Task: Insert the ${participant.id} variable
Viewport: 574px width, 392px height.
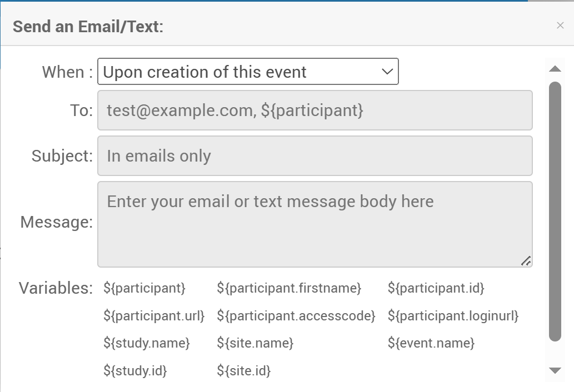Action: coord(436,288)
